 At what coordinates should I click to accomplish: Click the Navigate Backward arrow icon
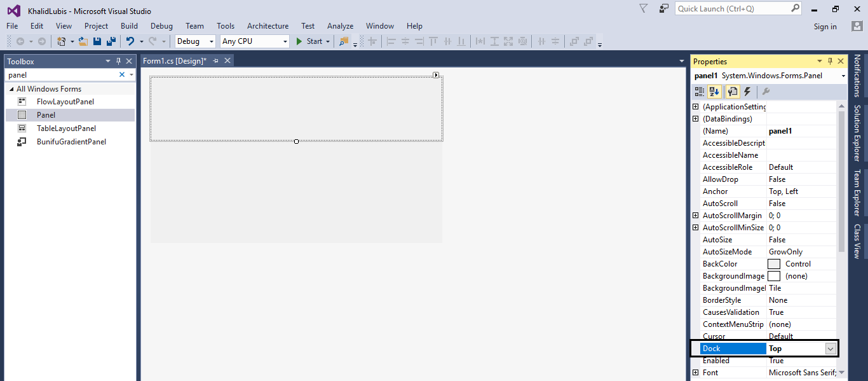(x=20, y=41)
